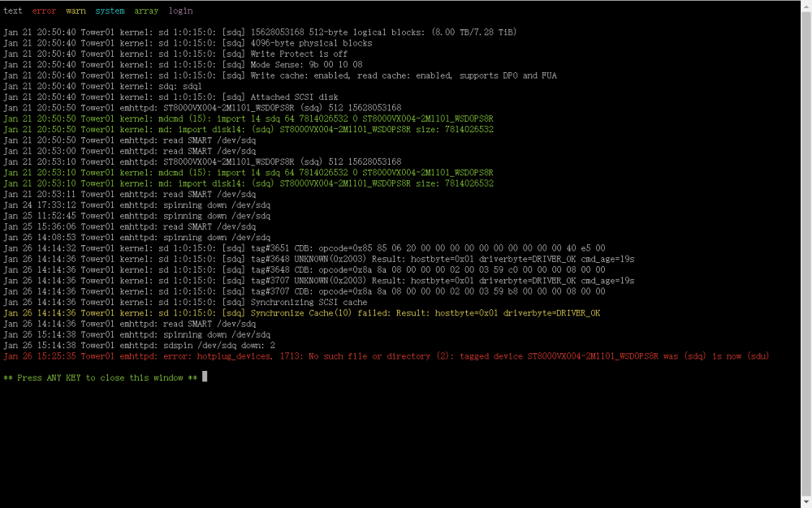Screen dimensions: 812x508
Task: Click the Jan 25 11:52:45 spinning down line
Action: pos(136,216)
